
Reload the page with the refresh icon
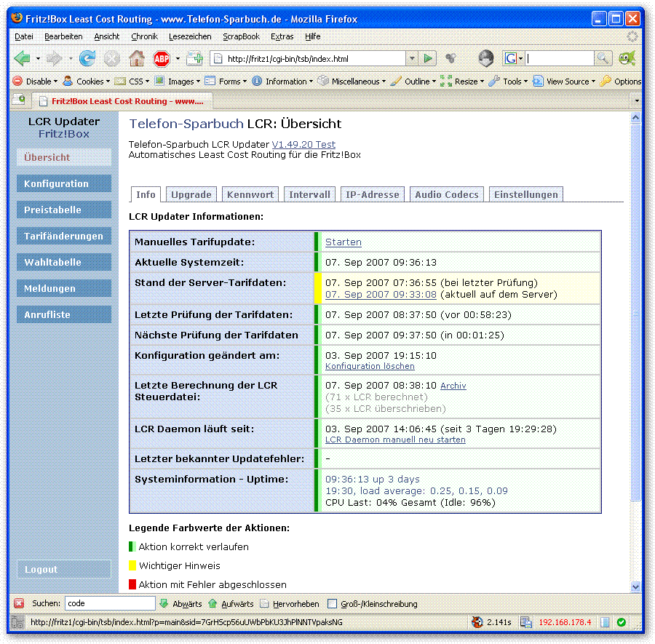(x=87, y=58)
